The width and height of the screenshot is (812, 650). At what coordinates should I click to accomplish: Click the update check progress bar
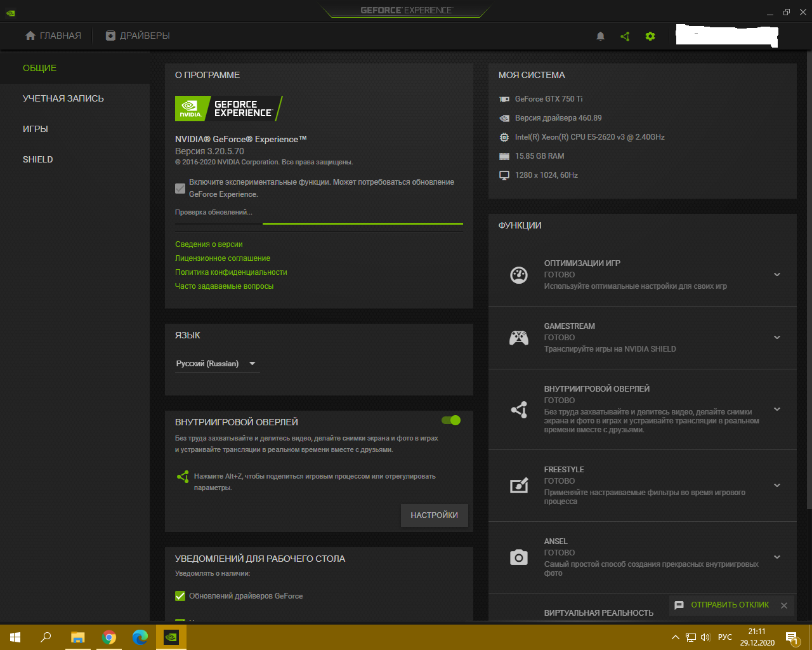319,223
